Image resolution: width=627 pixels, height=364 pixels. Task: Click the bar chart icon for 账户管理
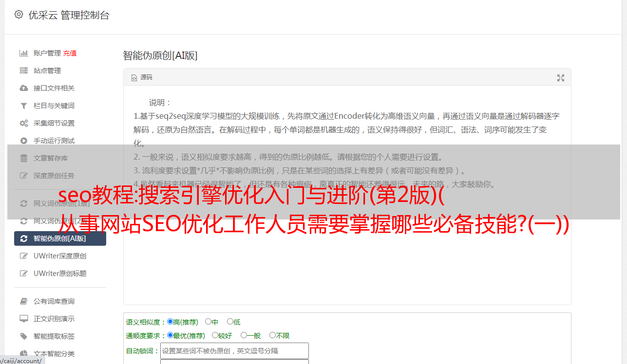point(23,53)
